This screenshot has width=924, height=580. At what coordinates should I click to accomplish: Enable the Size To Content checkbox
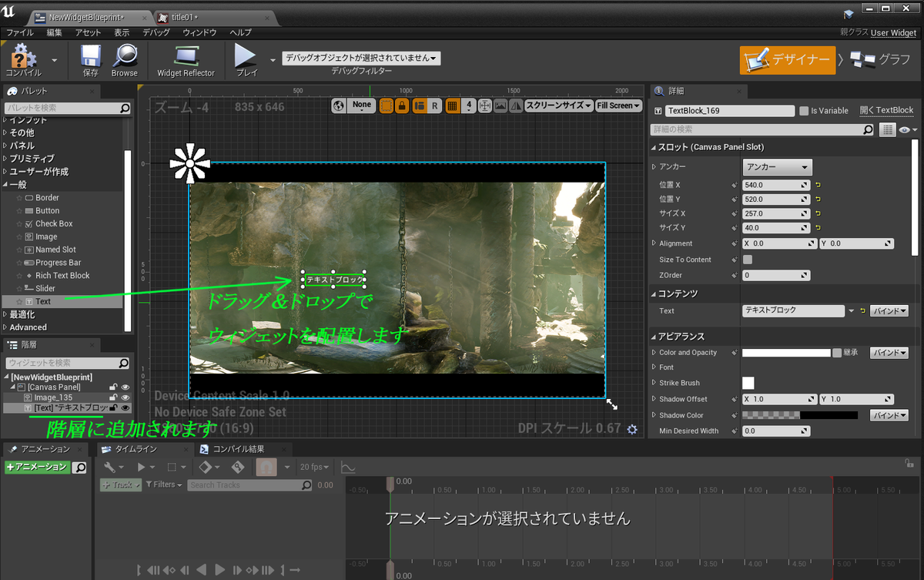tap(748, 260)
